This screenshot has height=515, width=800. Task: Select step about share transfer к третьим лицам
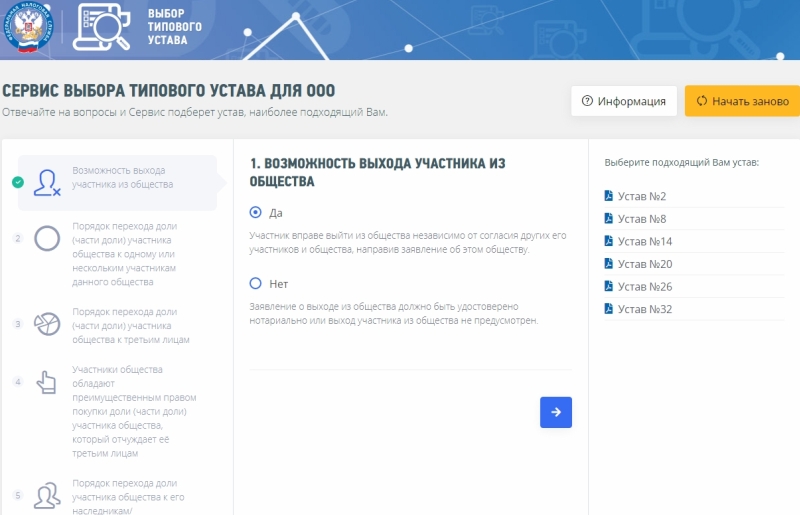pyautogui.click(x=131, y=326)
